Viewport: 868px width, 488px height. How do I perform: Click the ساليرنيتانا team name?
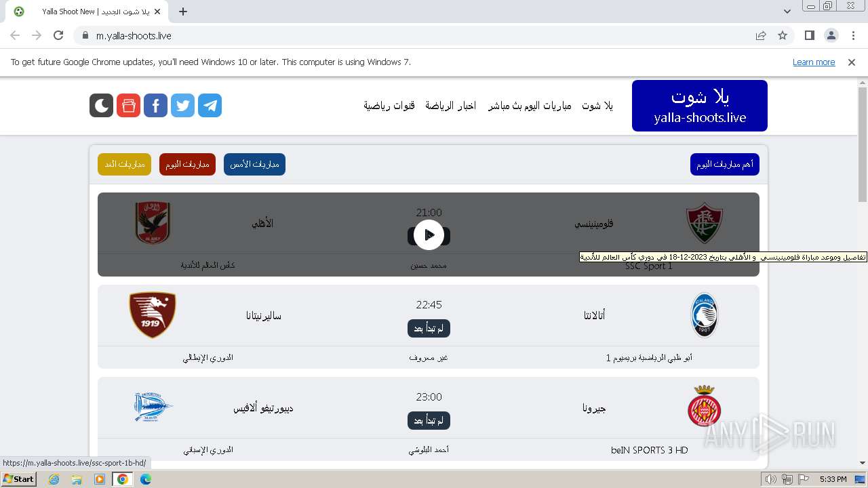click(263, 315)
